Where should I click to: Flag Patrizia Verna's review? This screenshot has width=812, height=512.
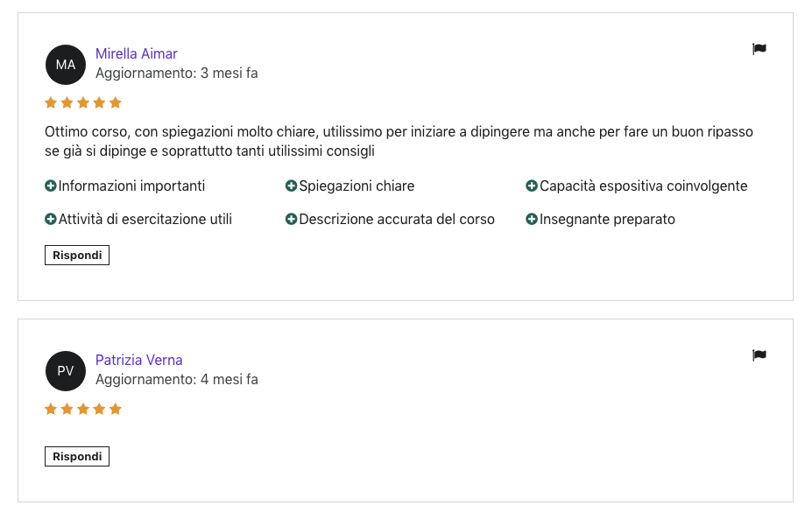pyautogui.click(x=759, y=355)
